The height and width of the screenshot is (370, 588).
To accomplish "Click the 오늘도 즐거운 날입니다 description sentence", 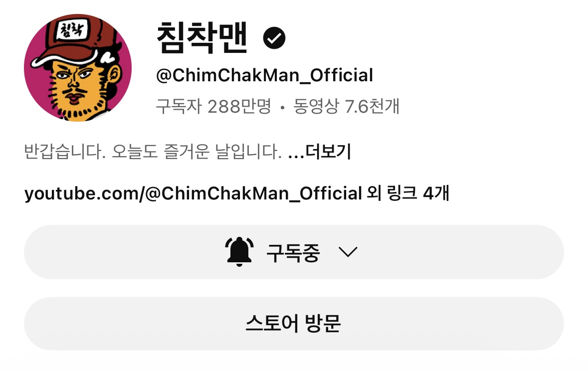I will (x=196, y=152).
